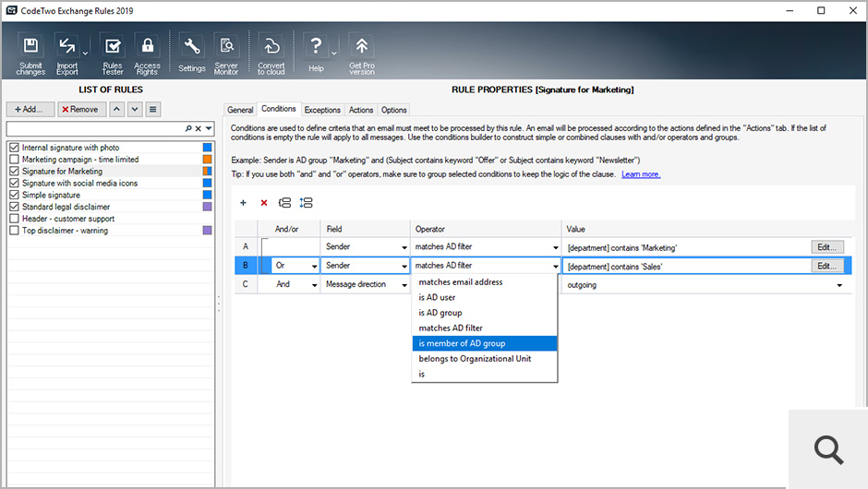The image size is (868, 489).
Task: Click the Remove rule button
Action: pos(82,109)
